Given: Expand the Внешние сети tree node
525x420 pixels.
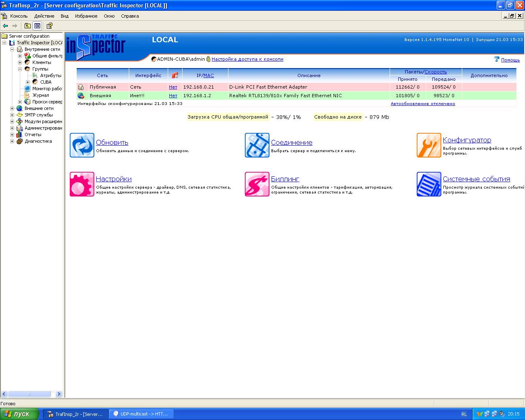Looking at the screenshot, I should click(12, 108).
